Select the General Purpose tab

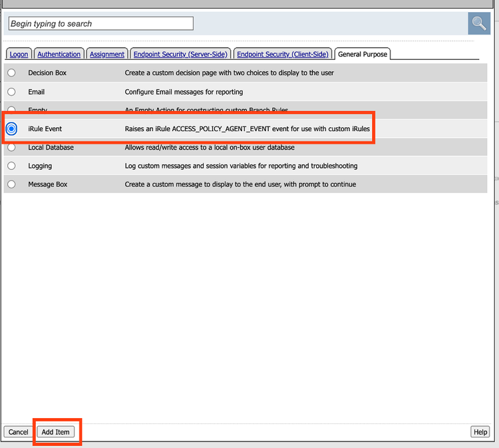tap(363, 55)
